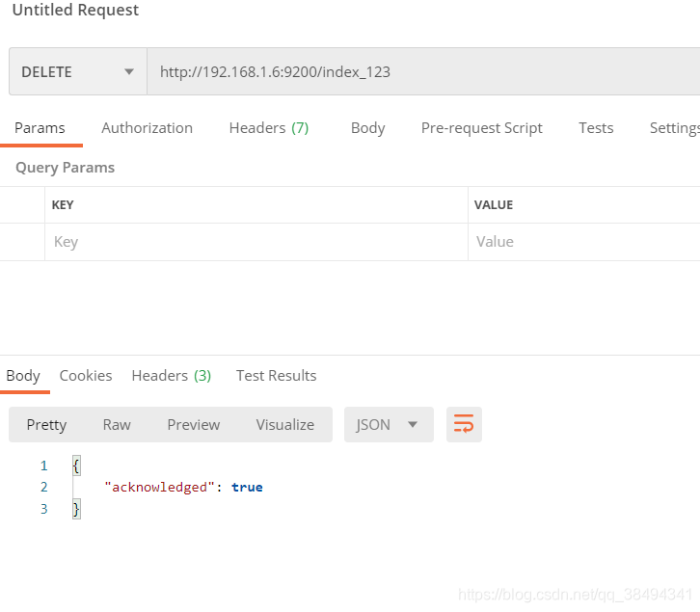The height and width of the screenshot is (612, 700).
Task: Click the Key input cell
Action: pos(256,242)
